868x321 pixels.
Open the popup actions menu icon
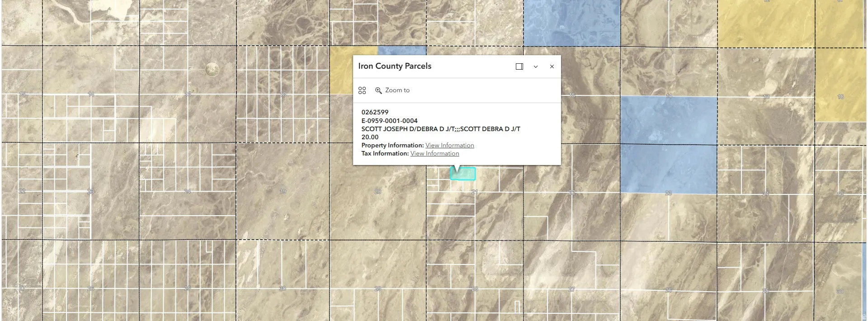(x=362, y=90)
